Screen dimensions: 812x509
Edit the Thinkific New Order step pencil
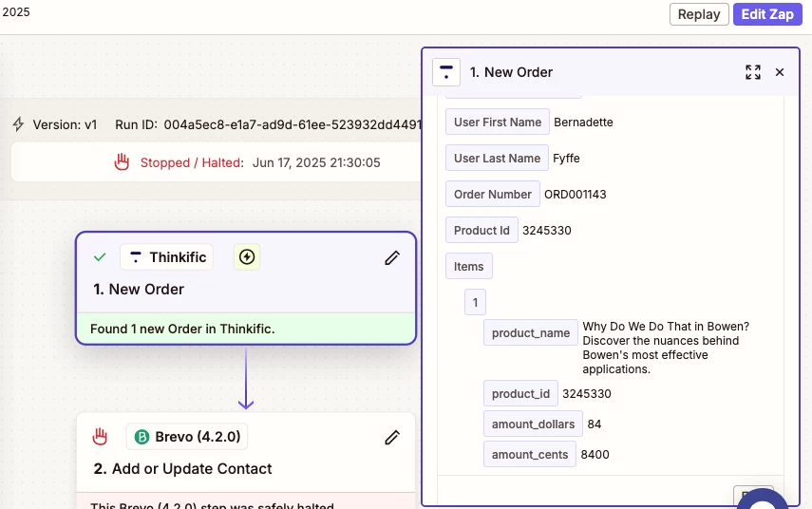(x=392, y=257)
